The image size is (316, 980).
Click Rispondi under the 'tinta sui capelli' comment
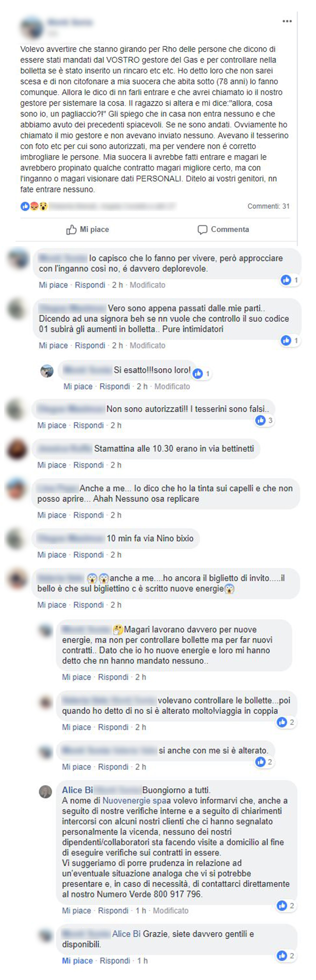(89, 515)
